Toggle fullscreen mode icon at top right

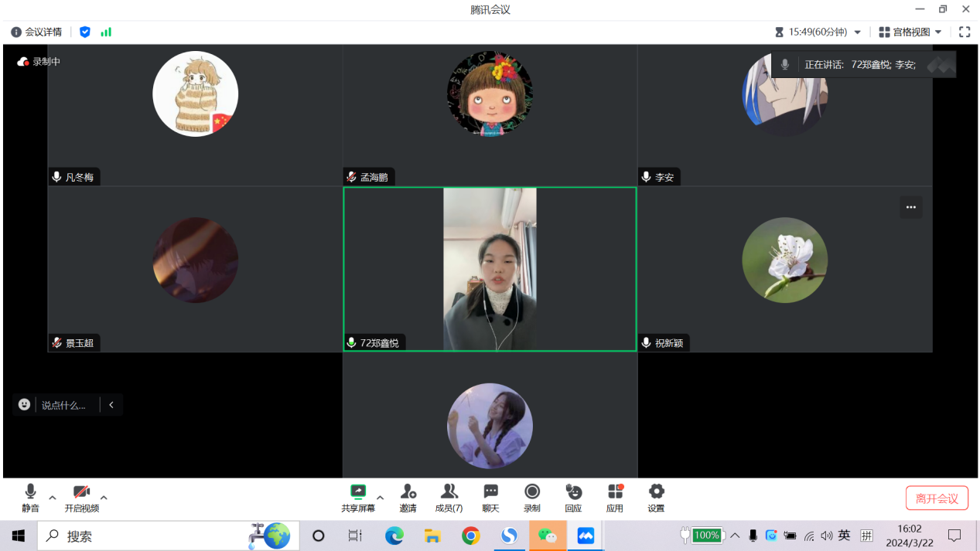tap(965, 32)
